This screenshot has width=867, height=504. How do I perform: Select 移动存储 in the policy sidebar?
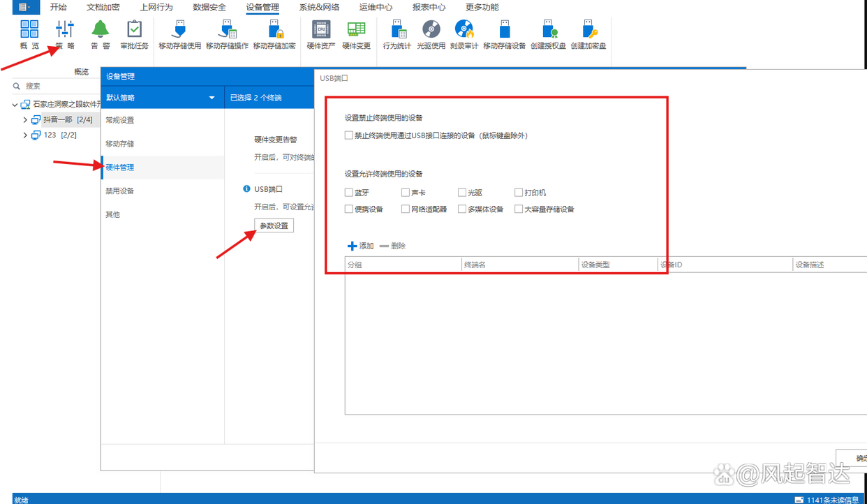click(x=163, y=144)
